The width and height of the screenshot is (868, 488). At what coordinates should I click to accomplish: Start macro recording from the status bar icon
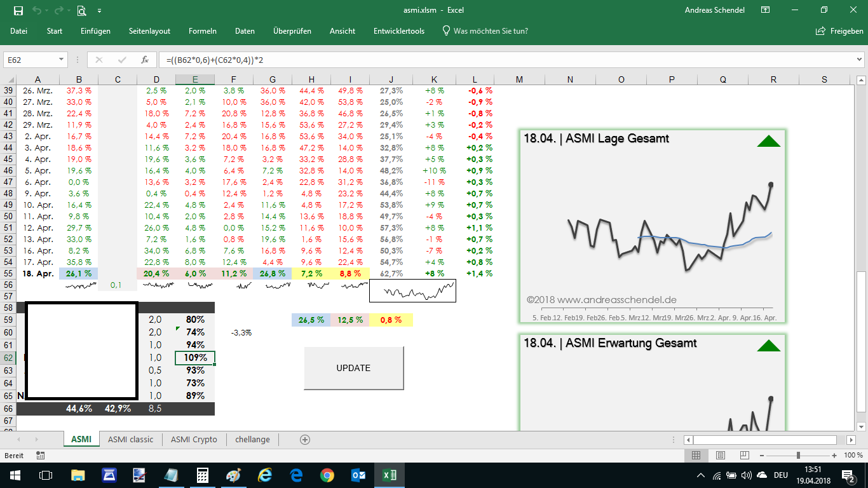[x=40, y=455]
